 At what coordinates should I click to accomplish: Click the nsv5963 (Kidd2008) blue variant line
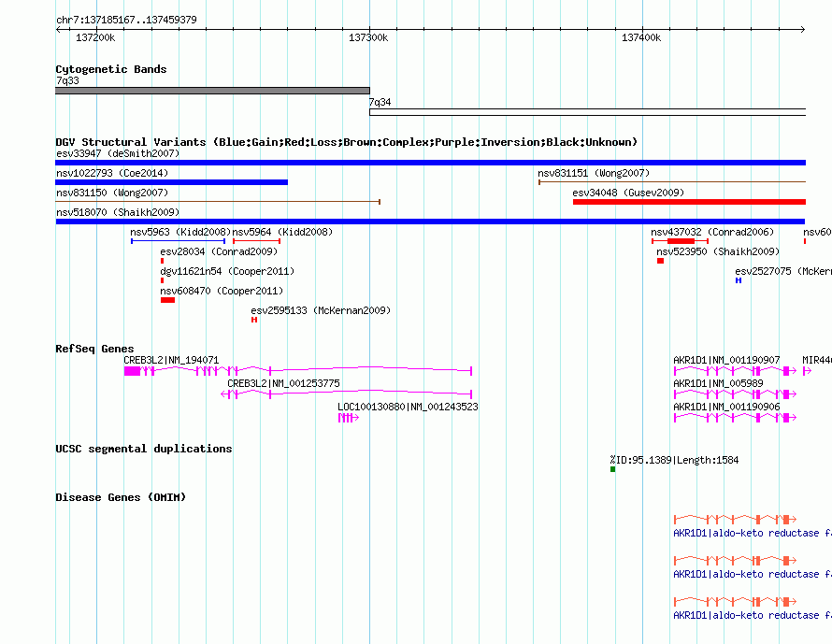tap(178, 241)
